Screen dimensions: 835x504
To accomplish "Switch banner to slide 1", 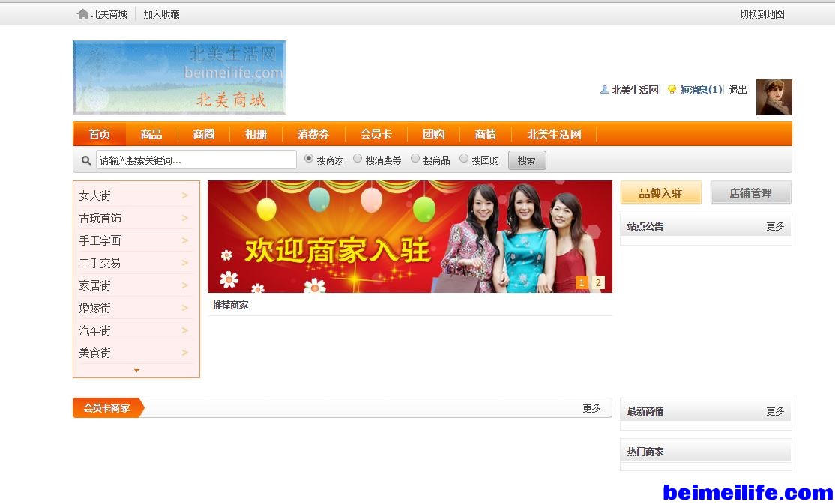I will tap(582, 282).
